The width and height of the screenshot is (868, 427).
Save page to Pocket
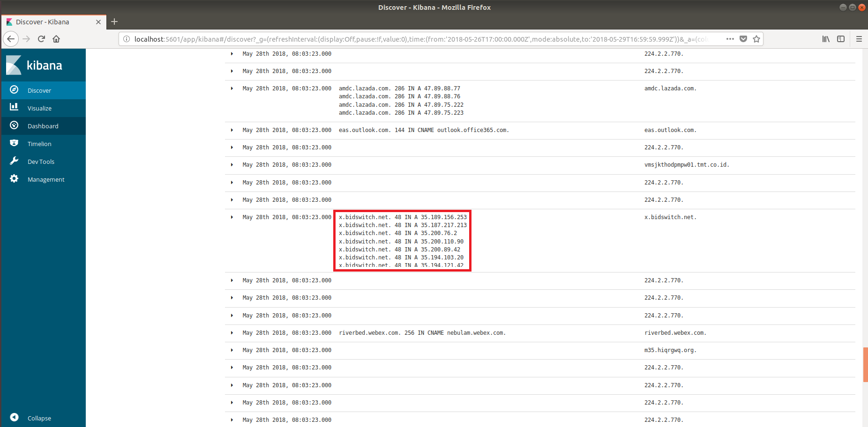[x=743, y=39]
